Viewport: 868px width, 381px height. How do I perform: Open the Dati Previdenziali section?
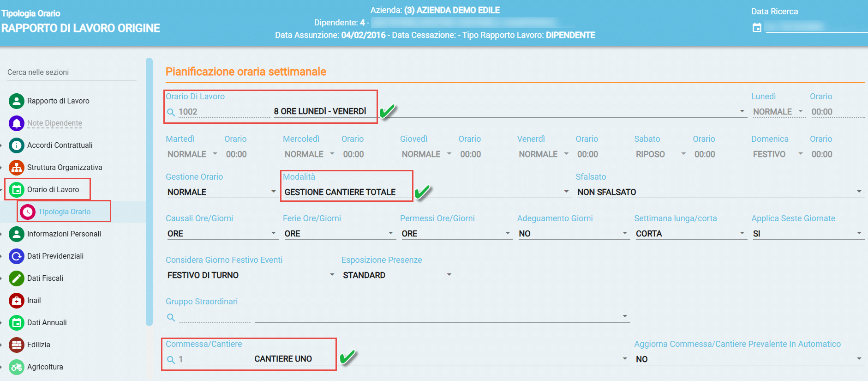click(55, 256)
